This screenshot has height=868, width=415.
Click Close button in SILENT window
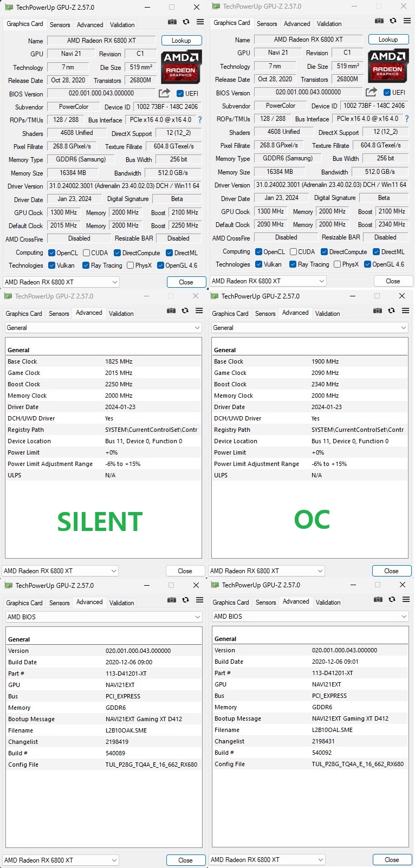185,571
